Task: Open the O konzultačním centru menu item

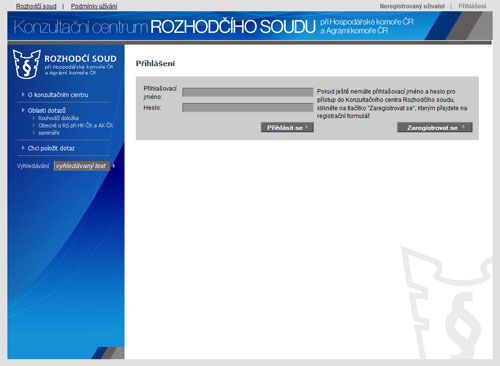Action: 58,95
